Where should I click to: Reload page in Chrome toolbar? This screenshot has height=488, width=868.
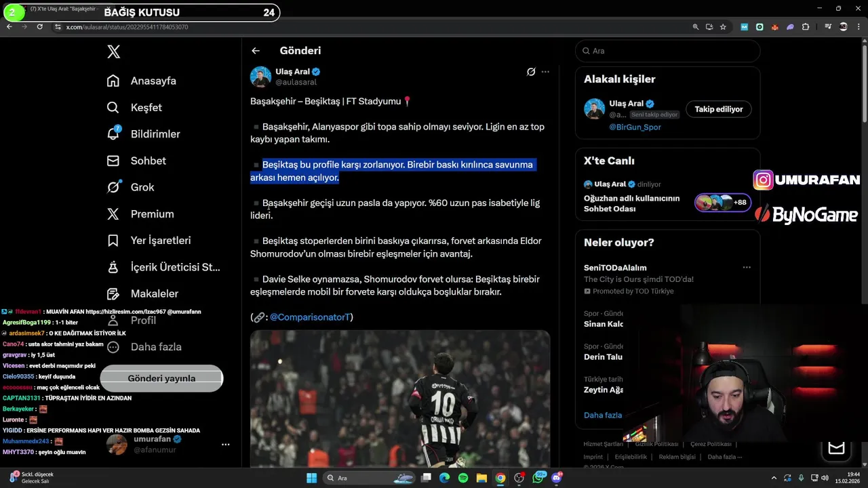tap(40, 26)
